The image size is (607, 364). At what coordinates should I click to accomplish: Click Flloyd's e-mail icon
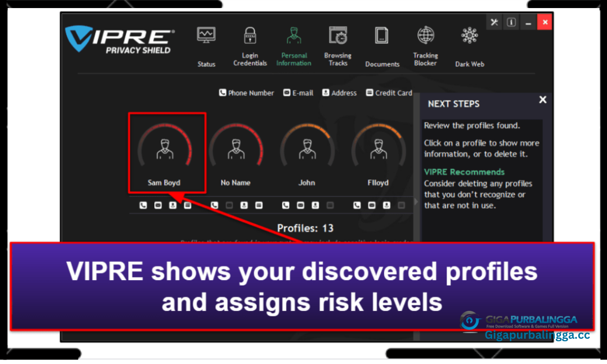point(372,205)
